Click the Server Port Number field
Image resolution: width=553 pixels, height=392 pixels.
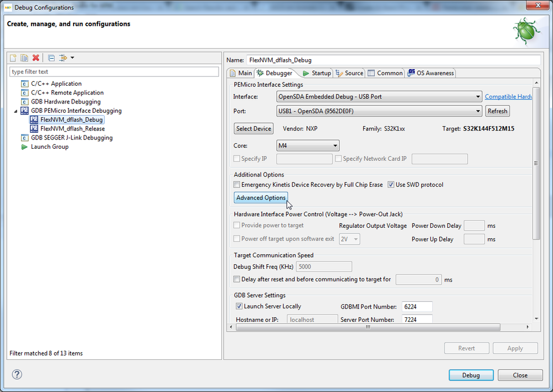click(417, 319)
